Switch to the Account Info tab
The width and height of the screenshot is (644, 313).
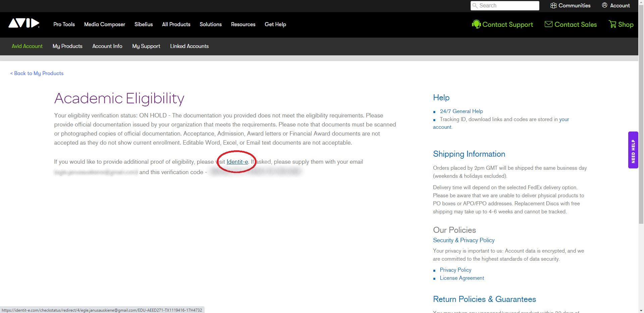[x=107, y=46]
